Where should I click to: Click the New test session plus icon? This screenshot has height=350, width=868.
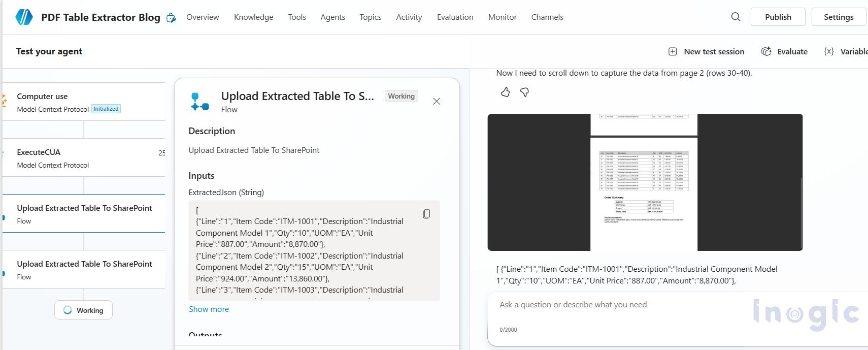(x=673, y=51)
